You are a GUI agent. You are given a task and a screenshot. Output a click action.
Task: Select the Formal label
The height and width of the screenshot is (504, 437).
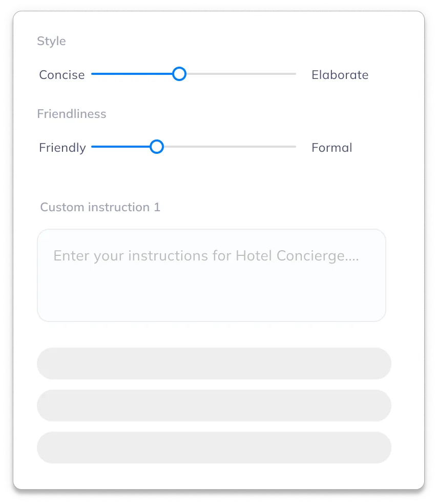(x=331, y=148)
